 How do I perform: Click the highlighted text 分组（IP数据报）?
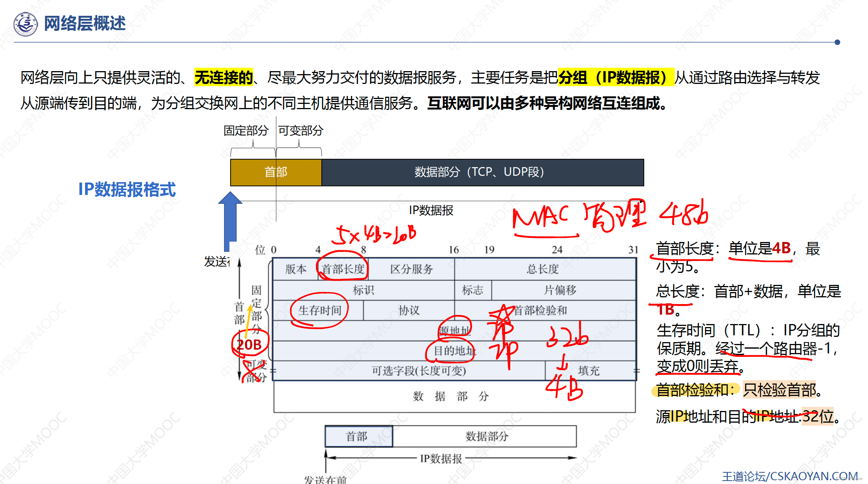616,78
